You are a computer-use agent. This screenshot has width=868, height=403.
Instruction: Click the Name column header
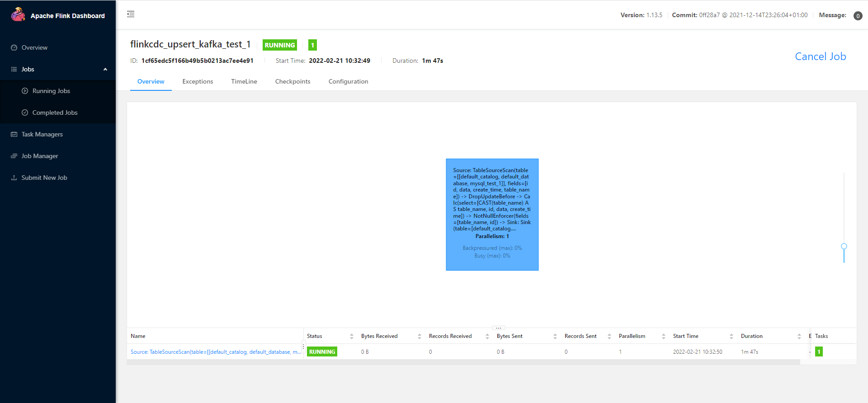(x=138, y=336)
